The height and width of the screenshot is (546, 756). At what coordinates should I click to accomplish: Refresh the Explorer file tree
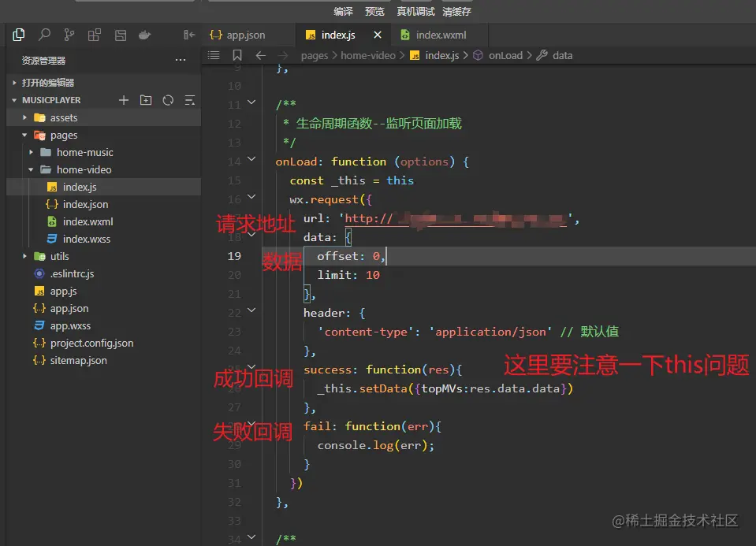(x=167, y=100)
